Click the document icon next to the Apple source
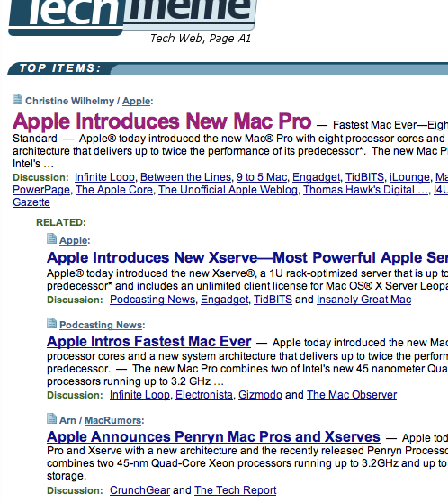448x502 pixels. [51, 238]
